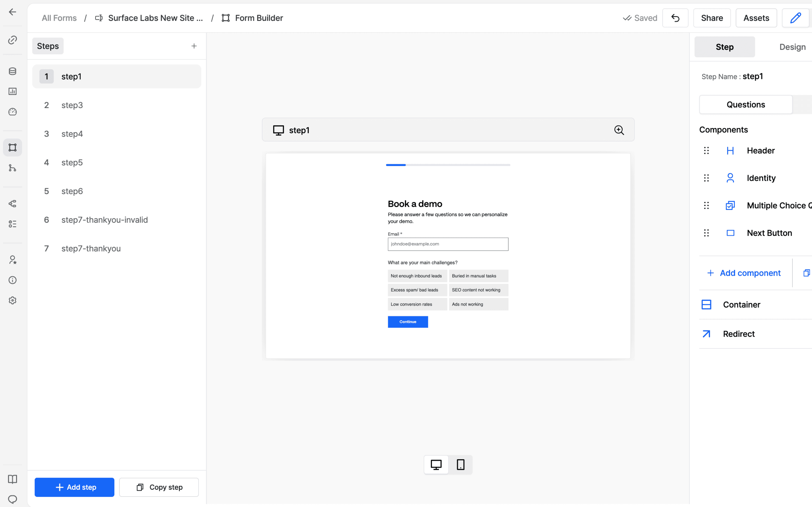
Task: Open the database icon in sidebar
Action: [x=12, y=71]
